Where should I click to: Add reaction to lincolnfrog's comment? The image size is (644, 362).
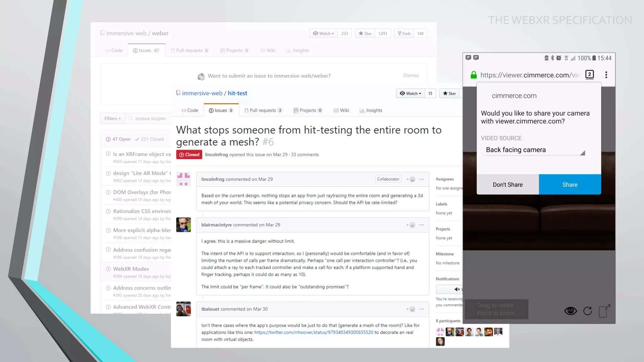pyautogui.click(x=410, y=179)
